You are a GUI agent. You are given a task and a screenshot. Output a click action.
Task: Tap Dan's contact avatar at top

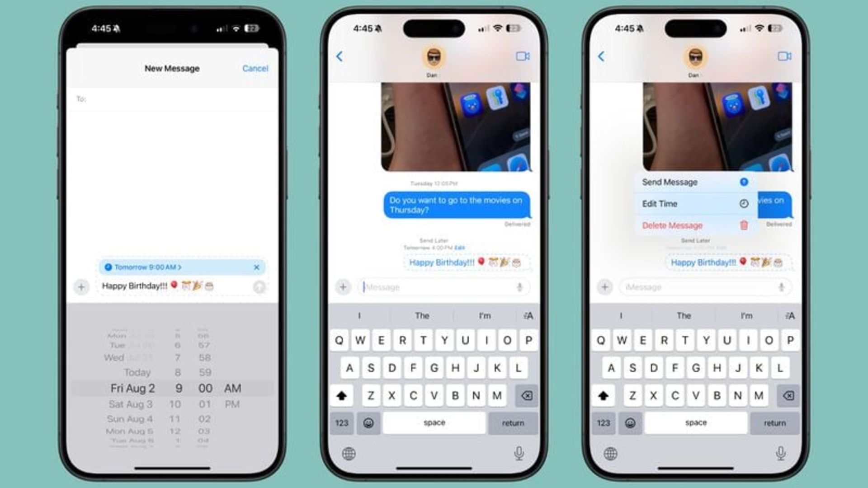tap(434, 56)
